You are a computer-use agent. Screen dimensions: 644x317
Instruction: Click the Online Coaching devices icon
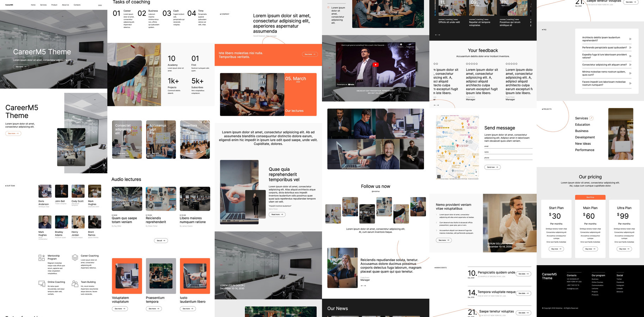coord(42,284)
